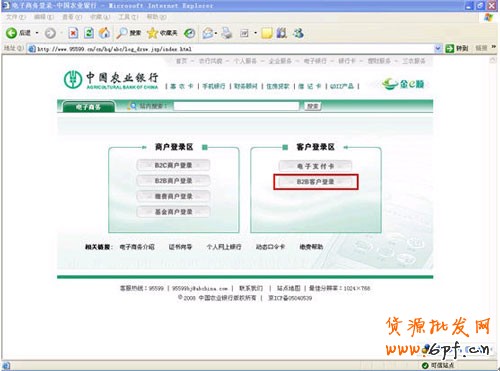The image size is (500, 371).
Task: Expand the Back button history dropdown arrow
Action: point(37,33)
